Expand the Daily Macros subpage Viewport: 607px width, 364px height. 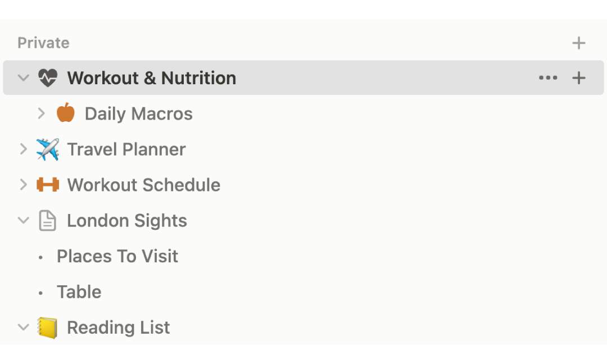point(41,113)
